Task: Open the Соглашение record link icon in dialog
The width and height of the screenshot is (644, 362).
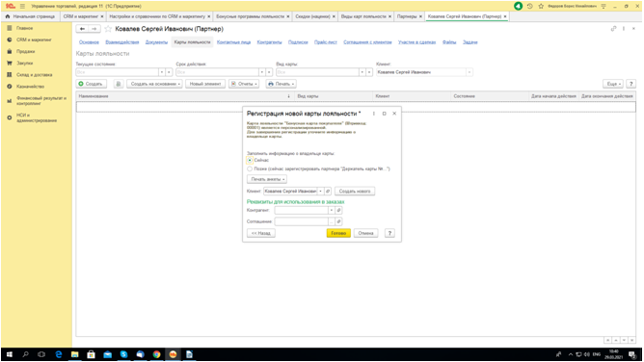Action: click(x=338, y=221)
